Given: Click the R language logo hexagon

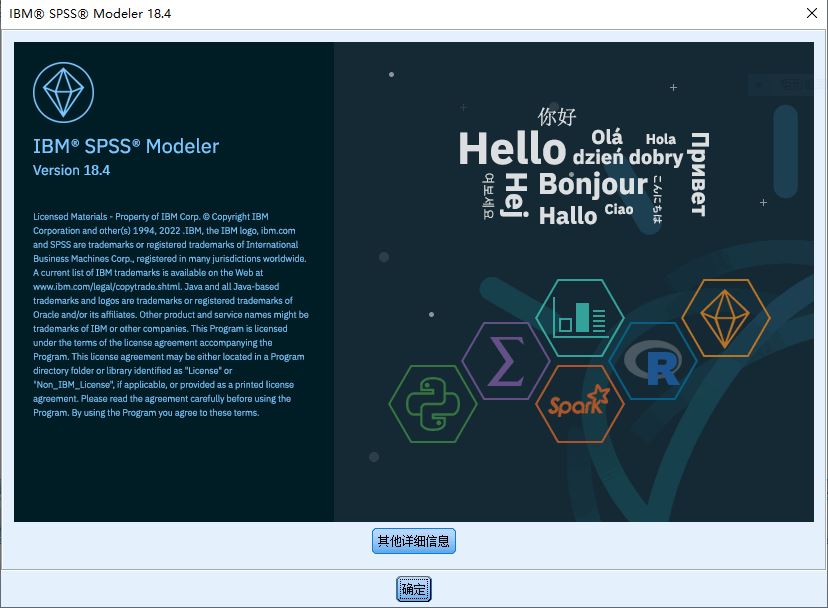Looking at the screenshot, I should [653, 361].
